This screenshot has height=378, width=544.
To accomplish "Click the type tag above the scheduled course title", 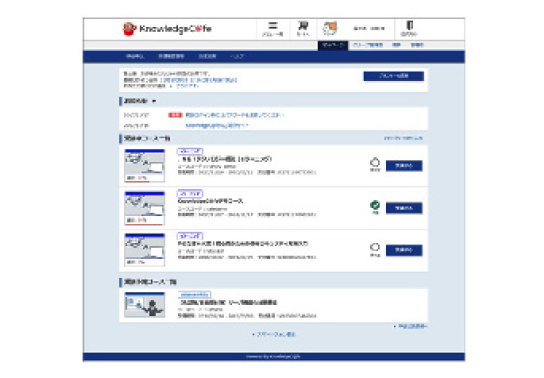I will coord(194,294).
